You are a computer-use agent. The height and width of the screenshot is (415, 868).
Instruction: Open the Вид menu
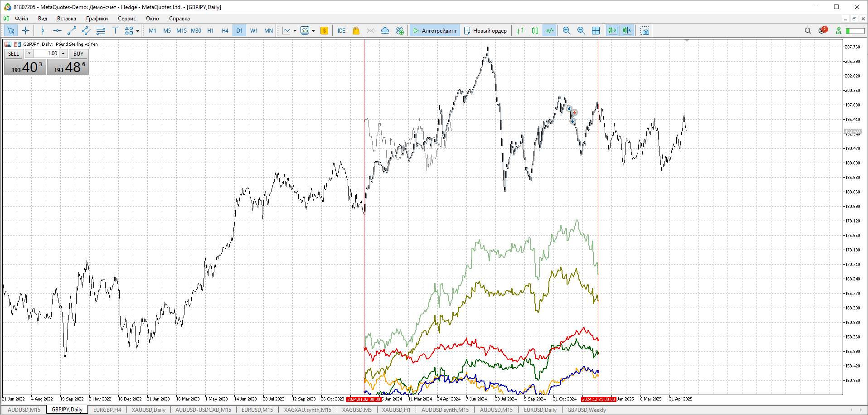click(43, 19)
